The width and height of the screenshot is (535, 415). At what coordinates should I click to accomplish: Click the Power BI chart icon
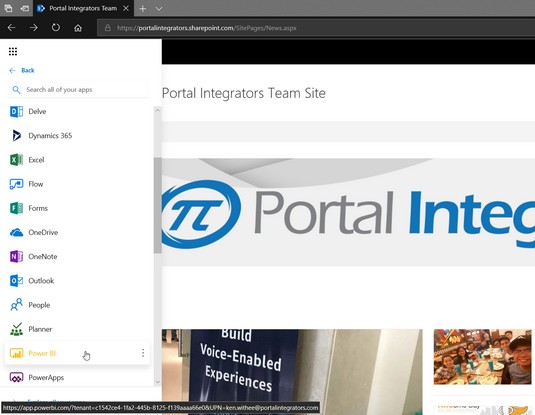[x=16, y=353]
